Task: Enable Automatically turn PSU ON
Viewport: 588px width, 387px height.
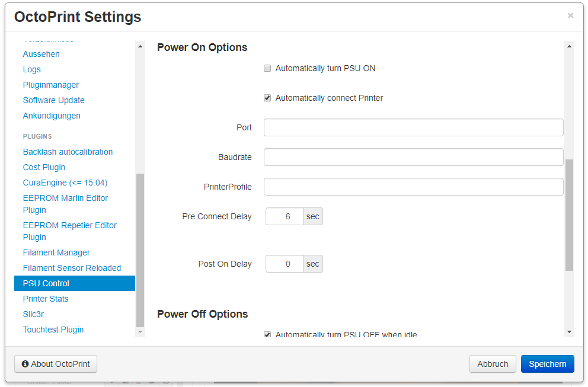Action: [267, 68]
